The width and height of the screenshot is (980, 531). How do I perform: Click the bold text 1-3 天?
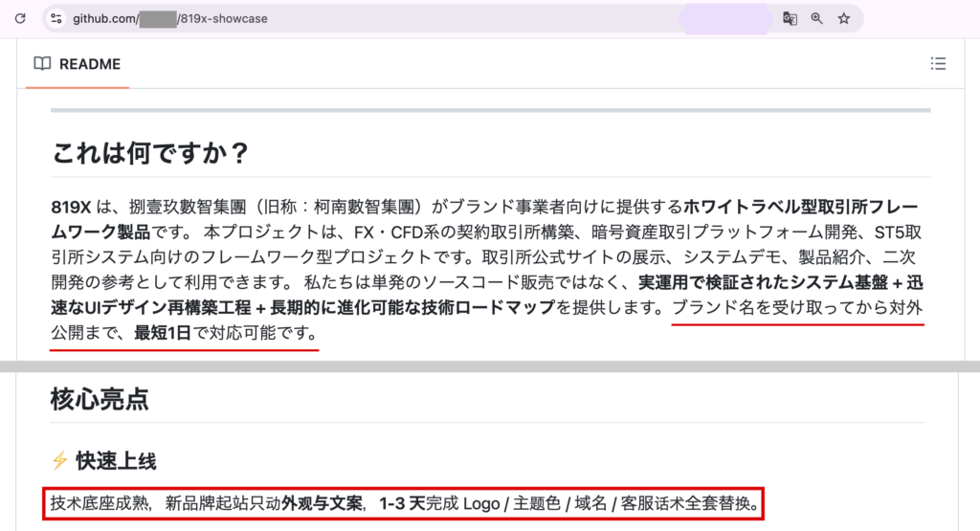[402, 503]
